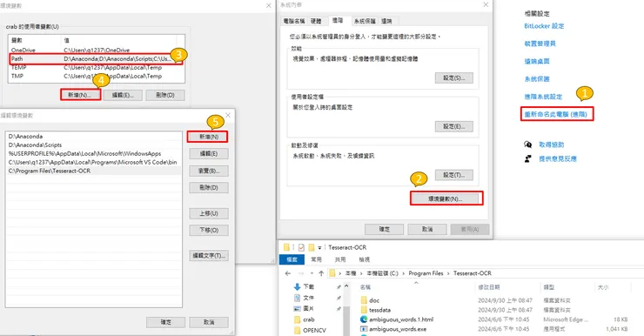644x336 pixels.
Task: Open recent locations dropdown beside forward arrow
Action: point(312,273)
